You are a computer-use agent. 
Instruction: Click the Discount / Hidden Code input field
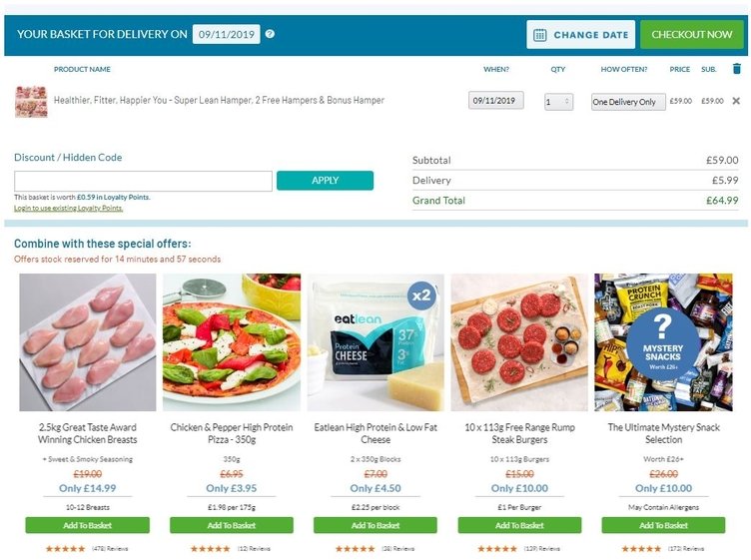[143, 181]
